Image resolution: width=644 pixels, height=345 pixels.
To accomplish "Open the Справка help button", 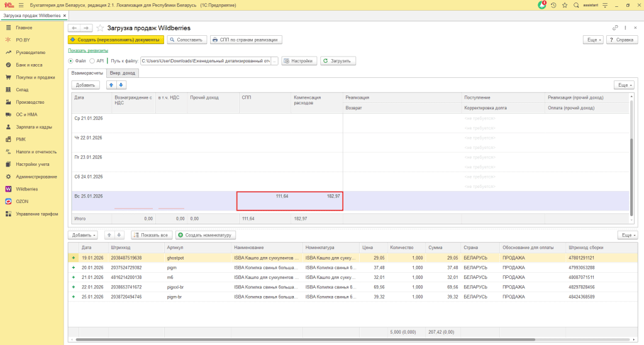I will click(622, 40).
